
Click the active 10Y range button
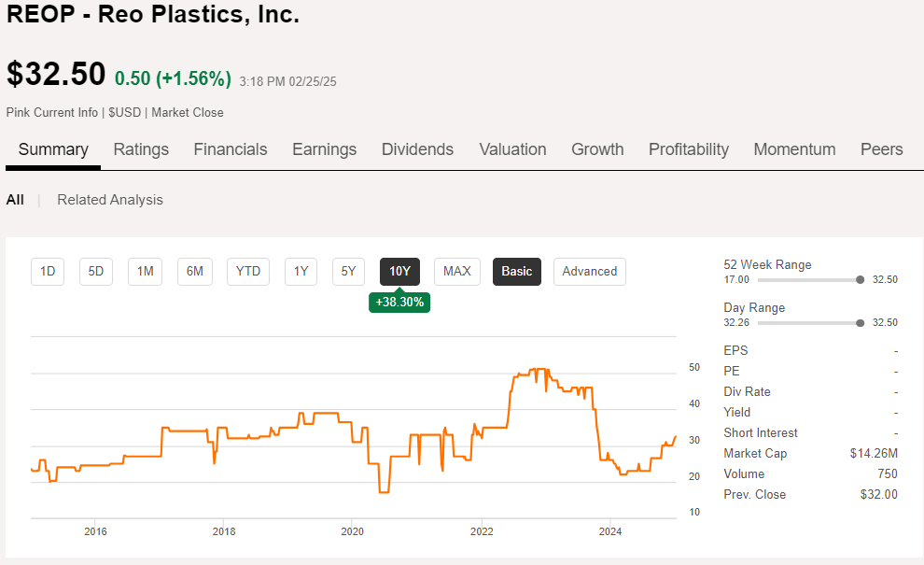point(400,272)
